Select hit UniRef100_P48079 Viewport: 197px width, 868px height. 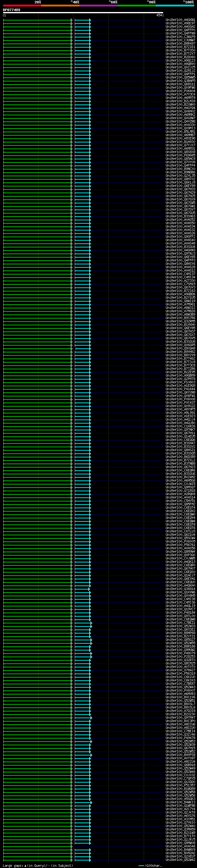(180, 653)
